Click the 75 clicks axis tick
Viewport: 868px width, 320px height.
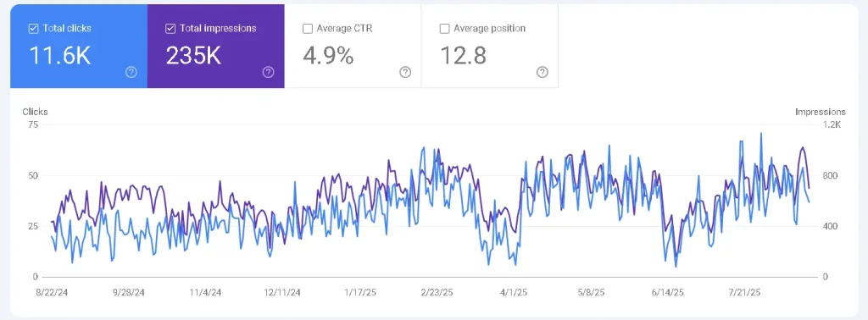(x=33, y=125)
